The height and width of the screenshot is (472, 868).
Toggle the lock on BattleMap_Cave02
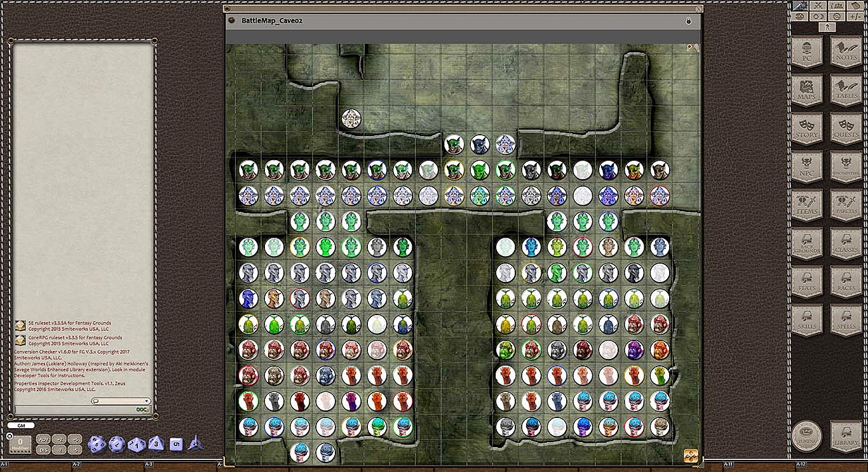pyautogui.click(x=688, y=21)
